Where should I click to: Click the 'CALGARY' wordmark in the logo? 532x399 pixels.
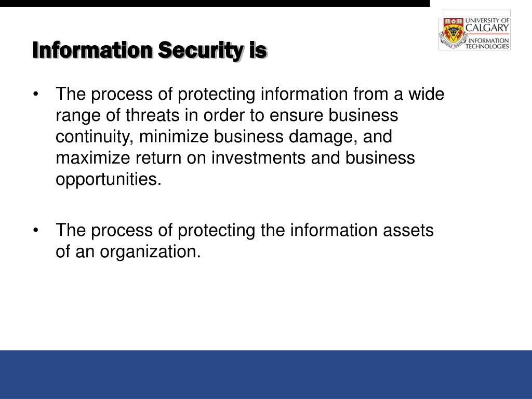coord(487,28)
